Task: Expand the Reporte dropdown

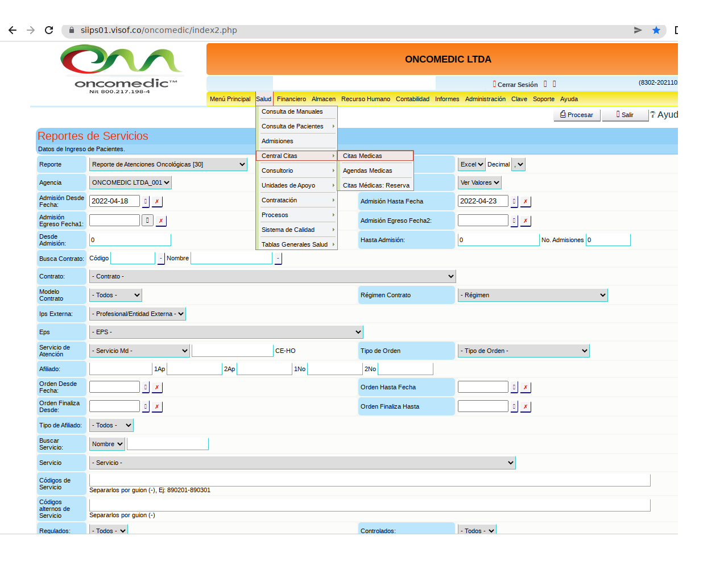Action: pyautogui.click(x=168, y=164)
